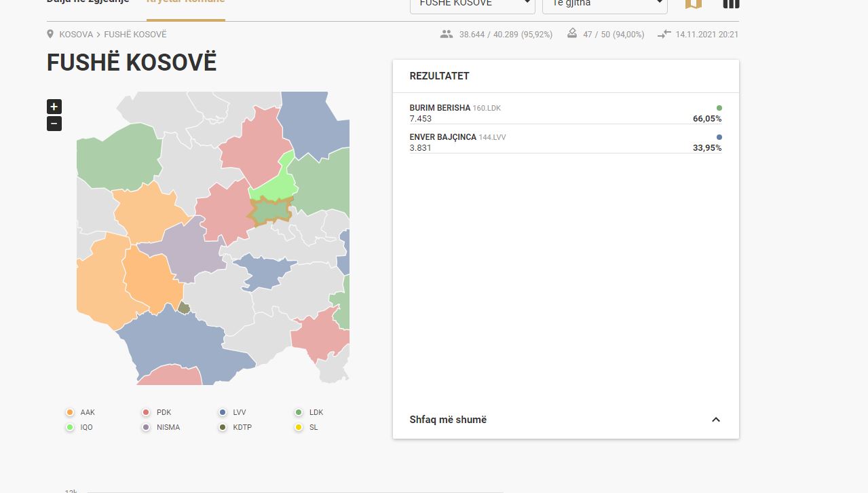Viewport: 868px width, 493px height.
Task: Click the sync arrows icon beside the date
Action: pyautogui.click(x=664, y=34)
